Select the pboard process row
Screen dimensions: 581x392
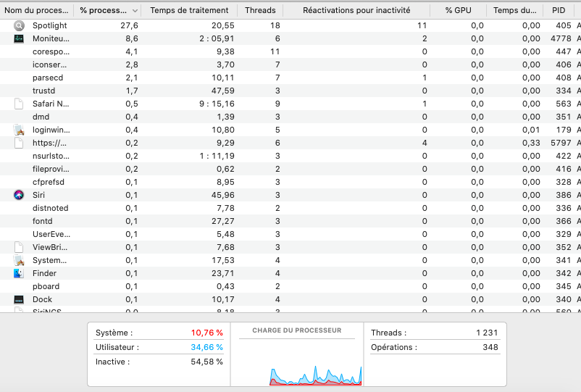[290, 286]
